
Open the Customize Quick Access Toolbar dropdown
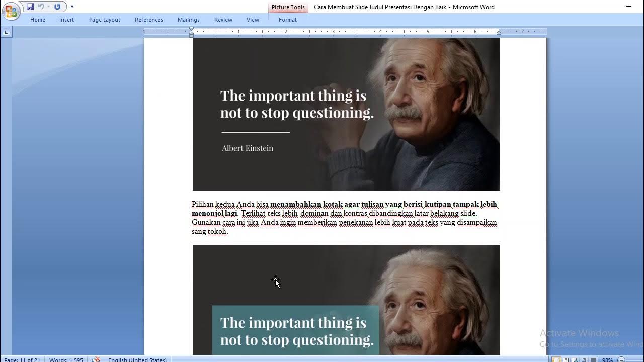coord(72,7)
